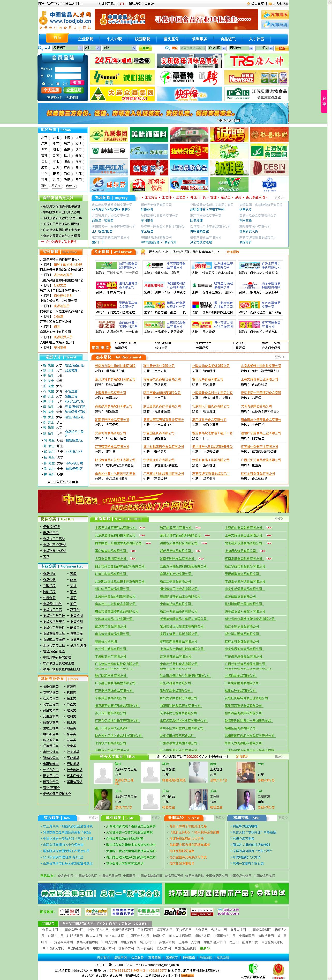This screenshot has width=332, height=980.
Task: Open the 威尔芬 Welfine logo banner
Action: (x=109, y=185)
